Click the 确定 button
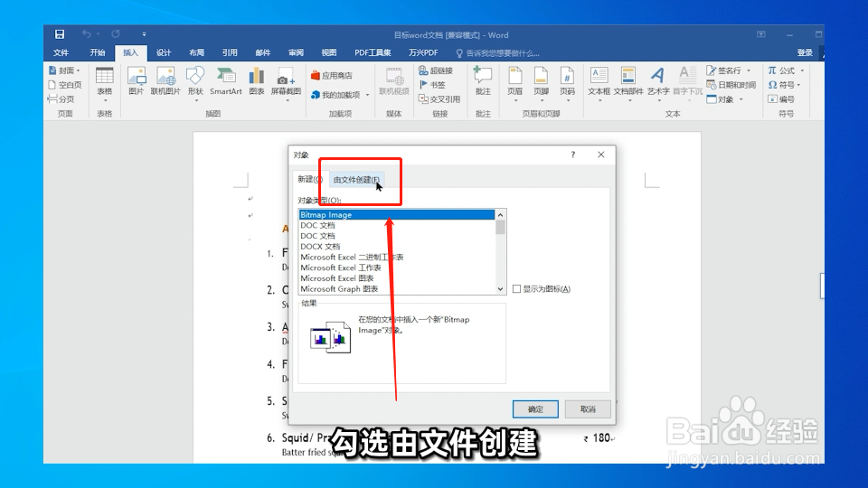This screenshot has height=488, width=868. tap(535, 408)
